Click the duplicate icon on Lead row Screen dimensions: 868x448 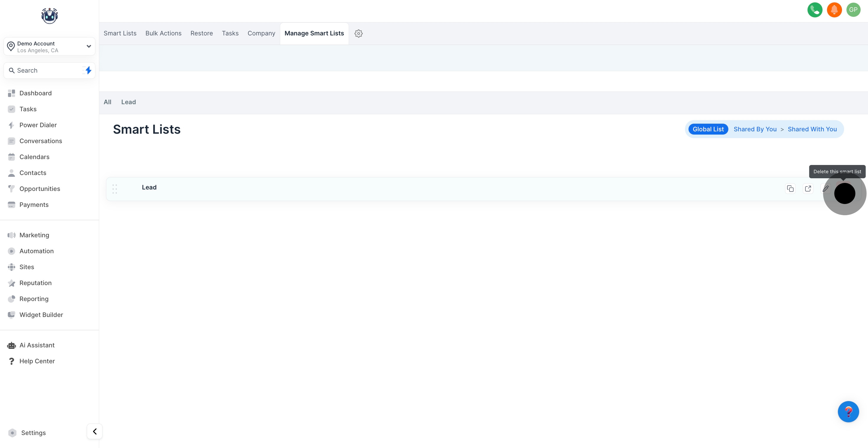click(790, 189)
